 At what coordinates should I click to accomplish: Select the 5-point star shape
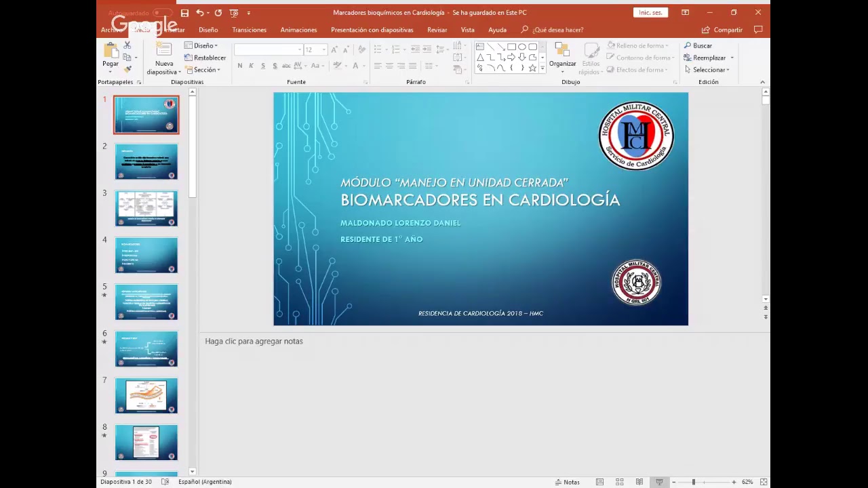(532, 68)
